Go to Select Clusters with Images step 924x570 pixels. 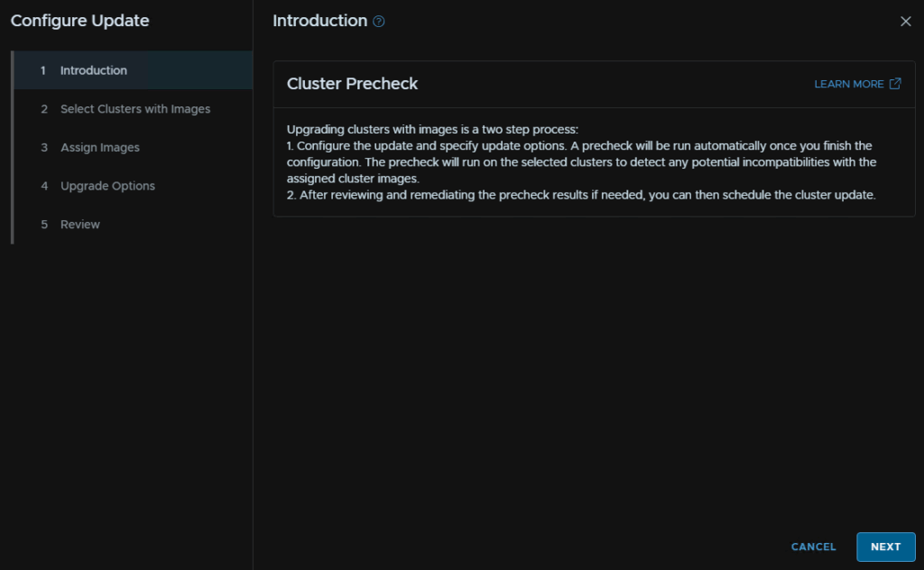135,109
